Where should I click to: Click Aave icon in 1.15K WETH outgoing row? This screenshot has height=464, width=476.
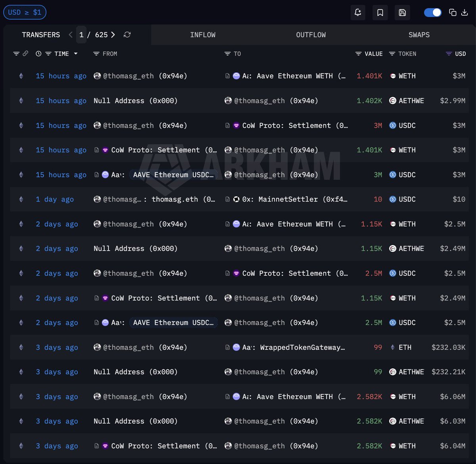pos(236,224)
